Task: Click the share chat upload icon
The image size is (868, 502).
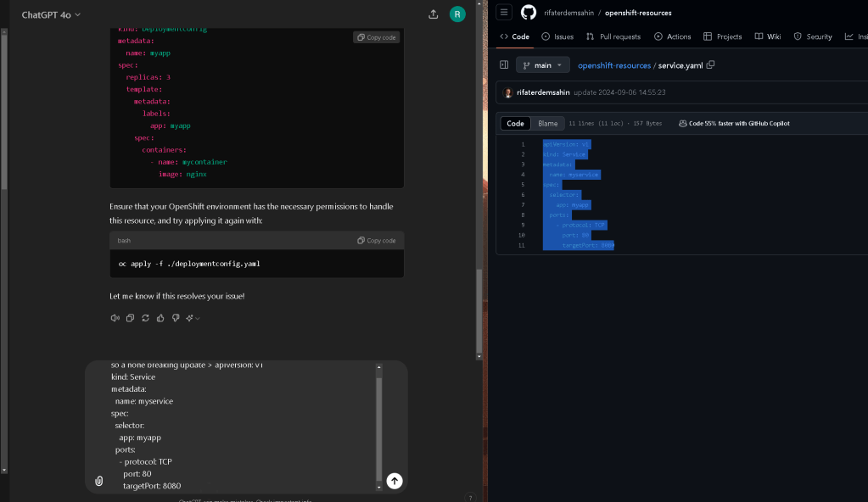Action: tap(433, 15)
